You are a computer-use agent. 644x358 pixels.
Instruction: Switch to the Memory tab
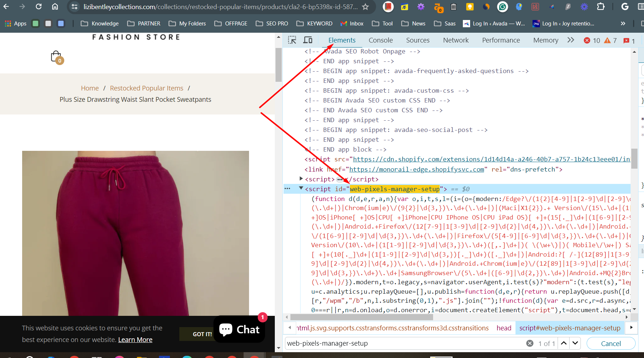click(546, 40)
